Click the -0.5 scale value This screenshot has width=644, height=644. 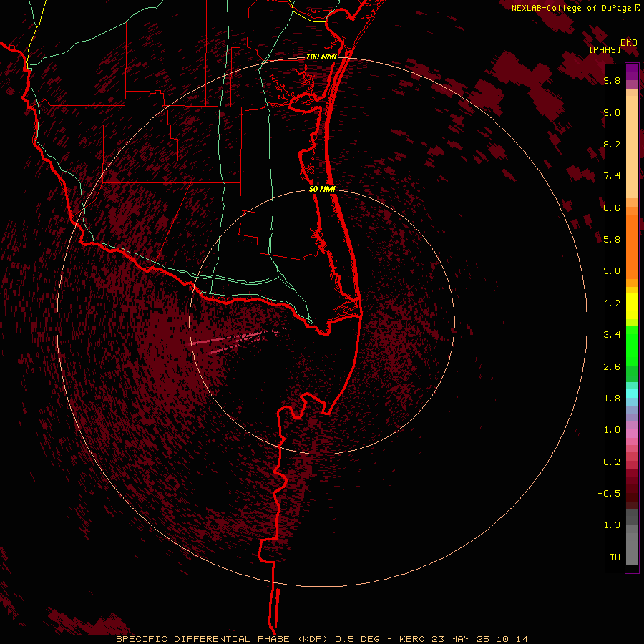[609, 494]
